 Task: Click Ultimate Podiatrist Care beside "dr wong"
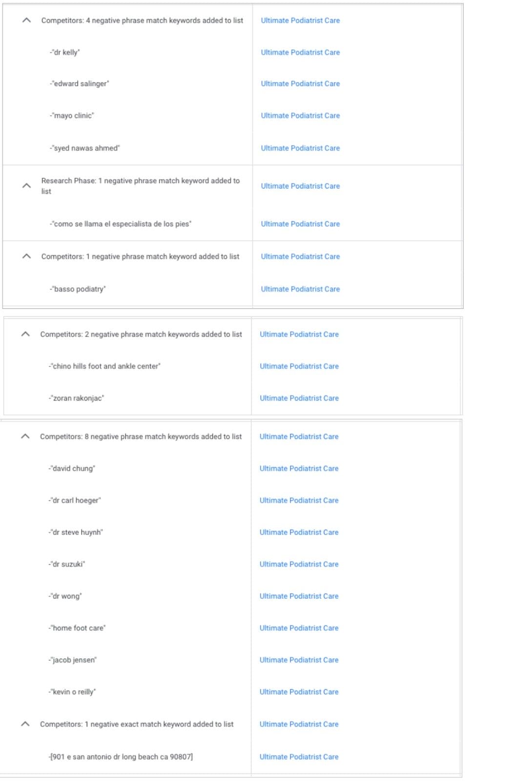point(299,596)
